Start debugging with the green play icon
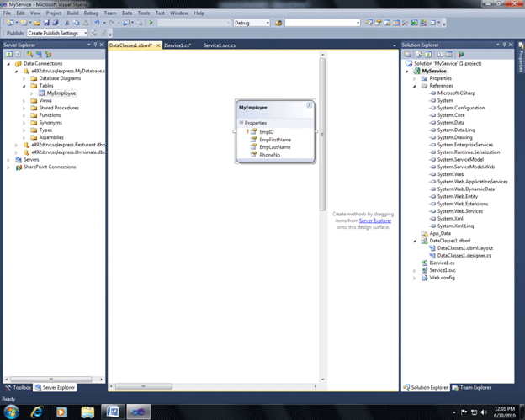Viewport: 525px width, 420px height. coord(151,23)
